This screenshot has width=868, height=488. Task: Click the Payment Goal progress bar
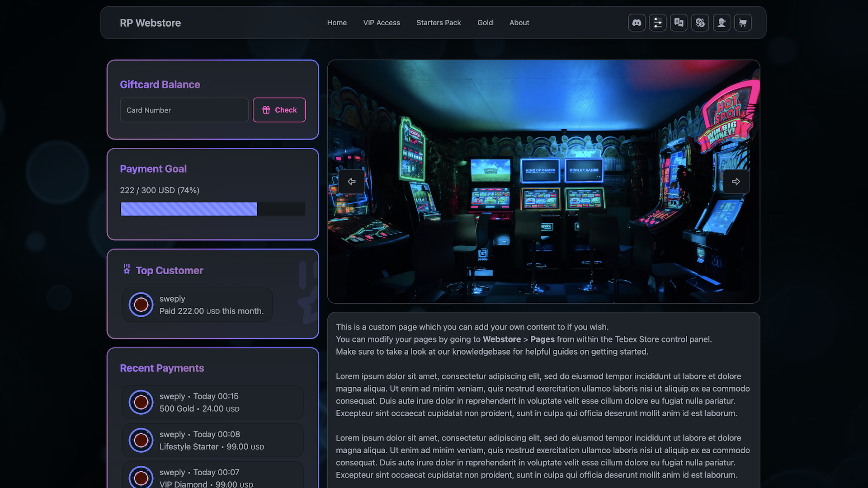pos(212,209)
